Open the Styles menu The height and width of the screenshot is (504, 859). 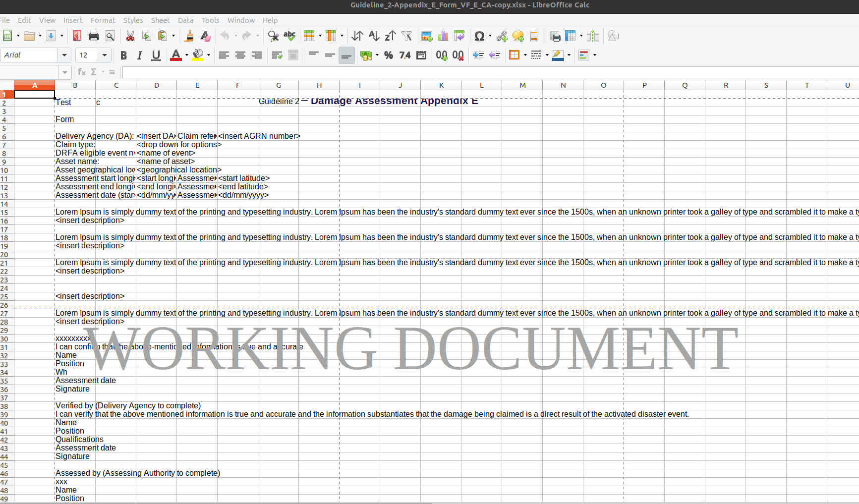[133, 20]
